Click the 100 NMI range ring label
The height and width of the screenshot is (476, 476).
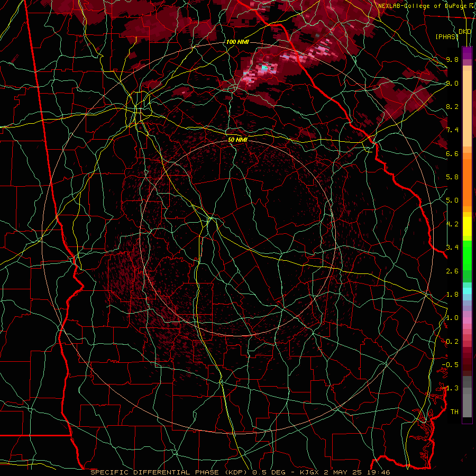point(237,42)
